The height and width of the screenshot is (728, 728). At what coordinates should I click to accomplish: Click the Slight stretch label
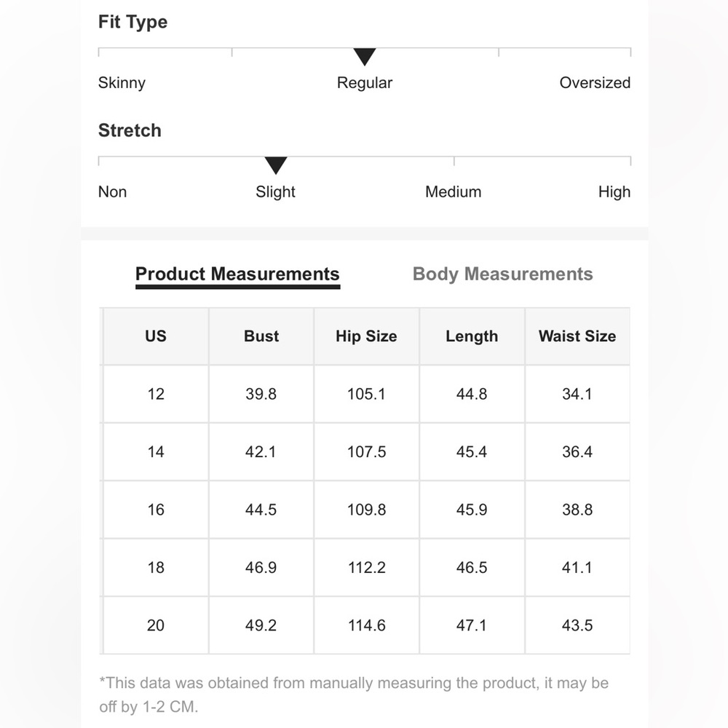pyautogui.click(x=275, y=191)
